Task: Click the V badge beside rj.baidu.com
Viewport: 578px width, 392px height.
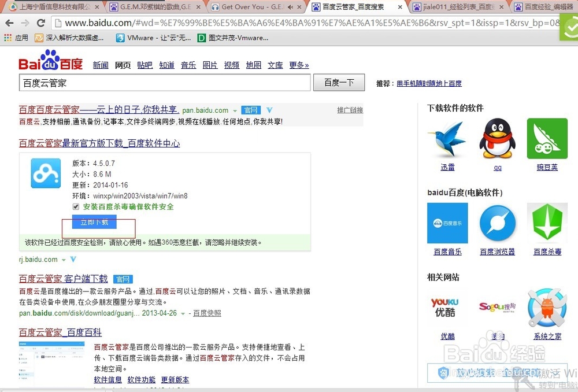Action: click(x=73, y=260)
